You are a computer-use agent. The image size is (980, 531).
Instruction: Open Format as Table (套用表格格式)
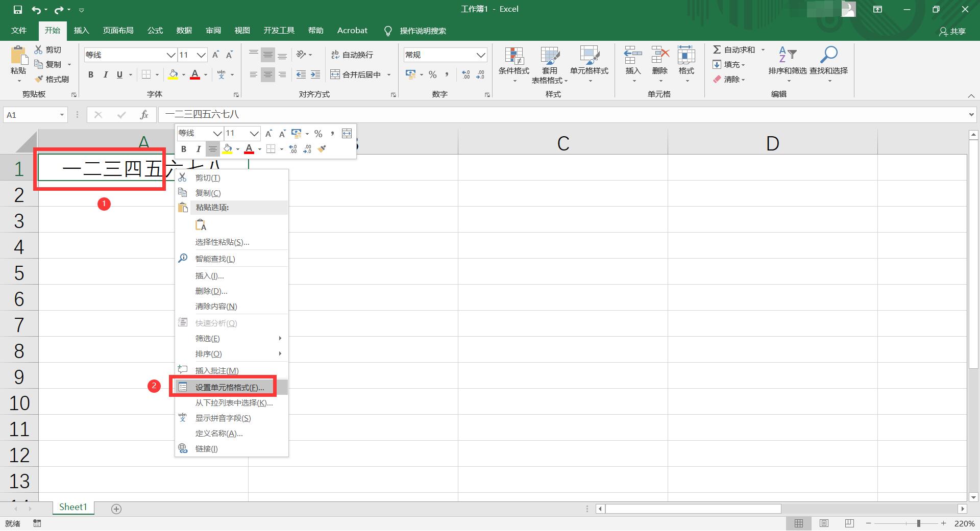point(550,64)
